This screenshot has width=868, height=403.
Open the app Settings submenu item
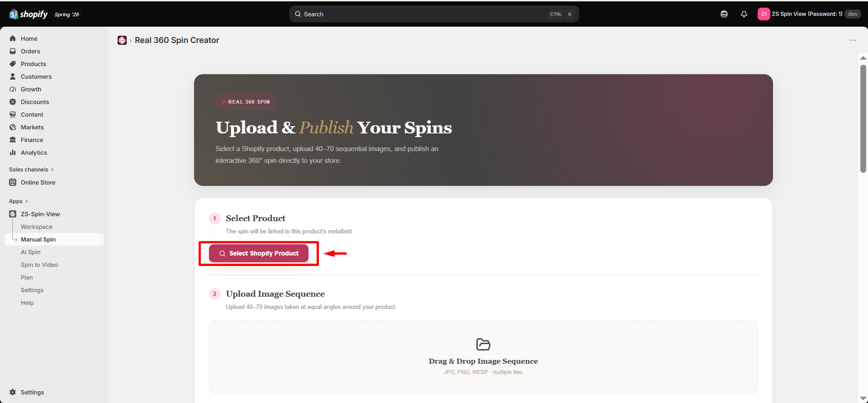pos(32,290)
